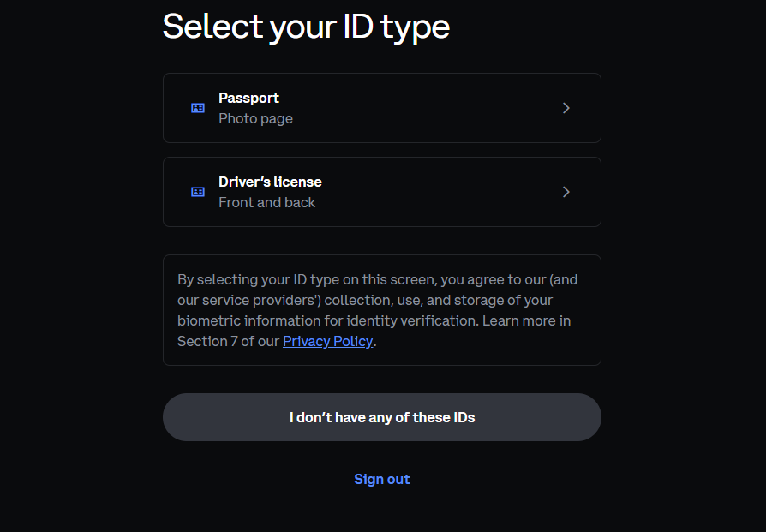
Task: Select the Passport option label
Action: (x=248, y=99)
